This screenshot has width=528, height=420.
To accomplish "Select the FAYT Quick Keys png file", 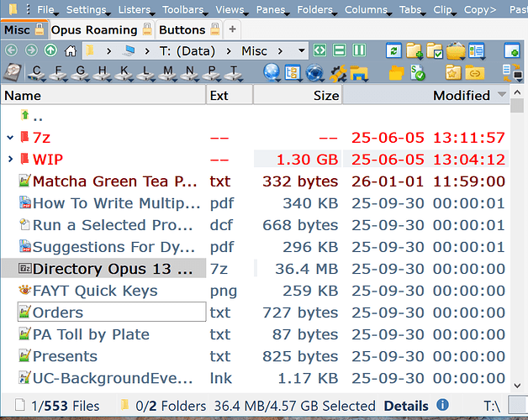I will (95, 291).
